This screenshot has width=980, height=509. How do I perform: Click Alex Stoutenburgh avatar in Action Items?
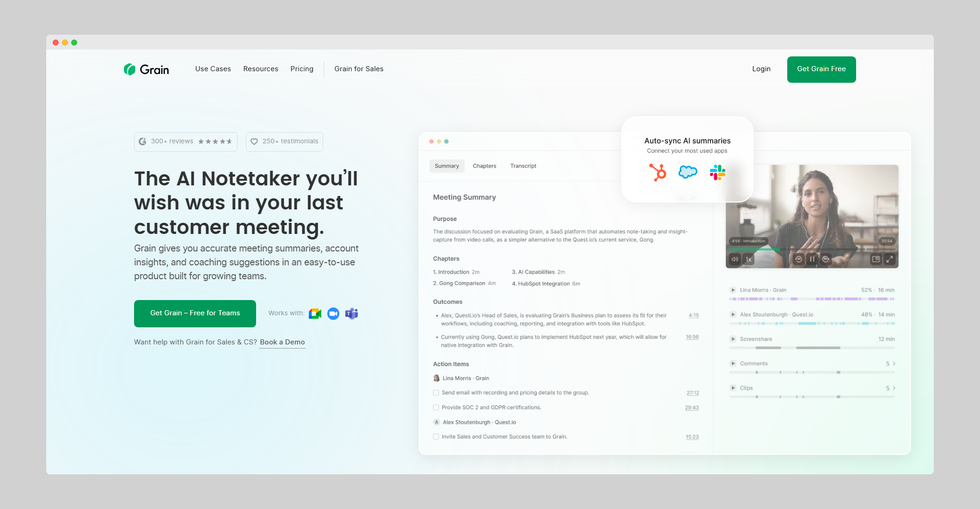(x=436, y=422)
